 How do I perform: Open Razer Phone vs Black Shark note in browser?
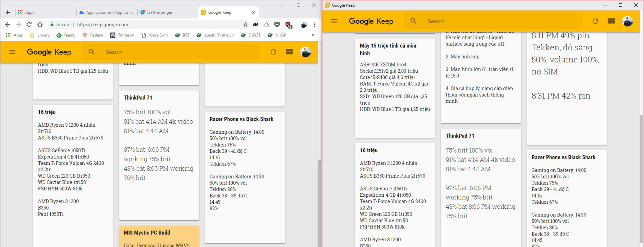(x=245, y=178)
